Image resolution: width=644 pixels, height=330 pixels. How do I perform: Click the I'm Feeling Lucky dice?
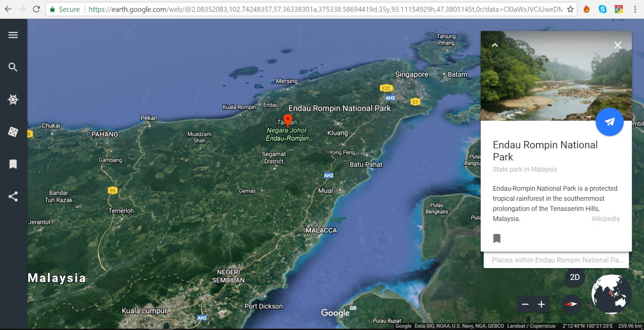click(x=13, y=132)
